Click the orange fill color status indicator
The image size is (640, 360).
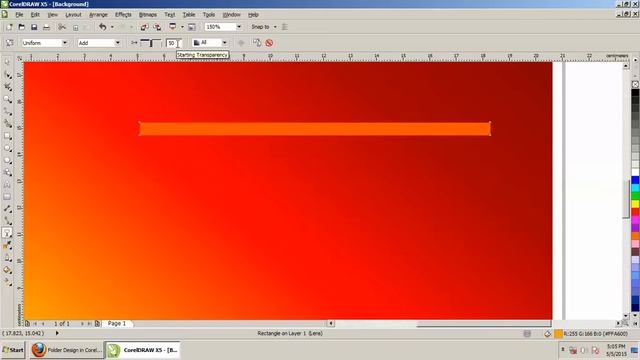(x=558, y=334)
